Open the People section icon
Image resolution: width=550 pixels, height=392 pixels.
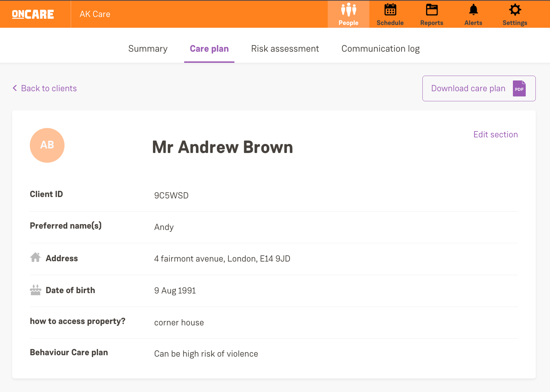coord(349,10)
